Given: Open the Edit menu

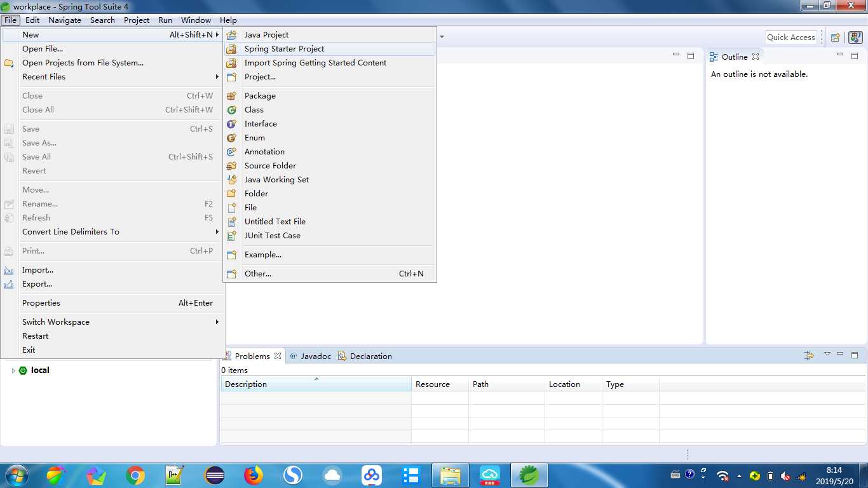Looking at the screenshot, I should click(x=32, y=20).
